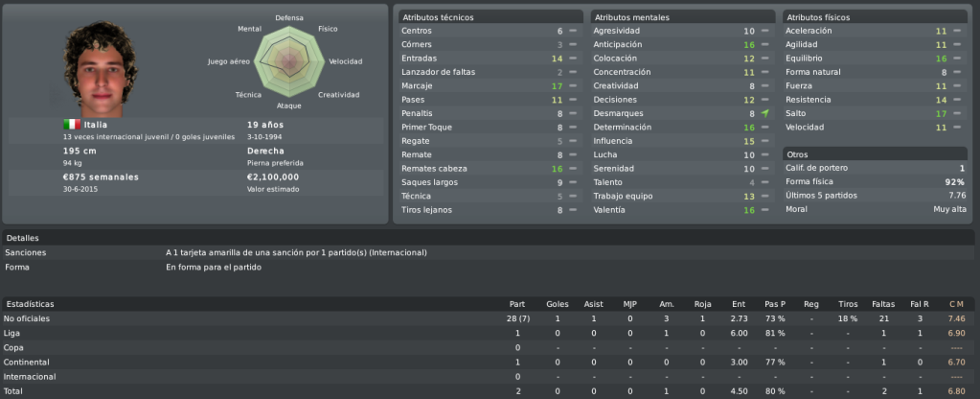Click the Pas P column header

point(775,304)
